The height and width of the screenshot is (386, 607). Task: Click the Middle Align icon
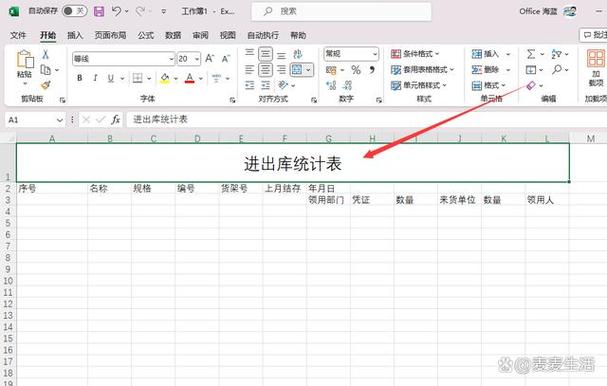click(x=266, y=54)
